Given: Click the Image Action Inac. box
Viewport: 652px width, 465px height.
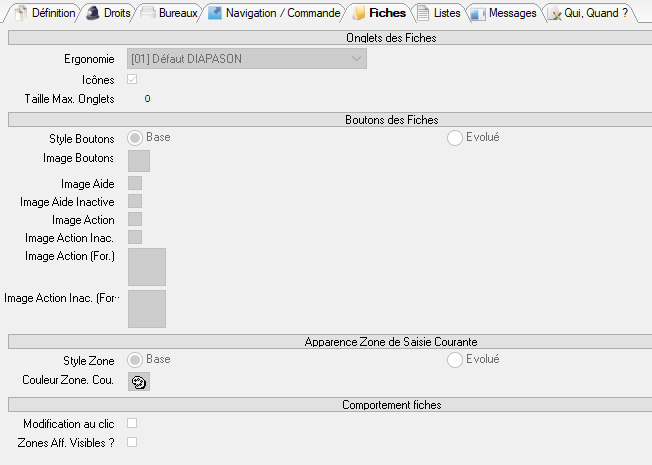Looking at the screenshot, I should 135,237.
